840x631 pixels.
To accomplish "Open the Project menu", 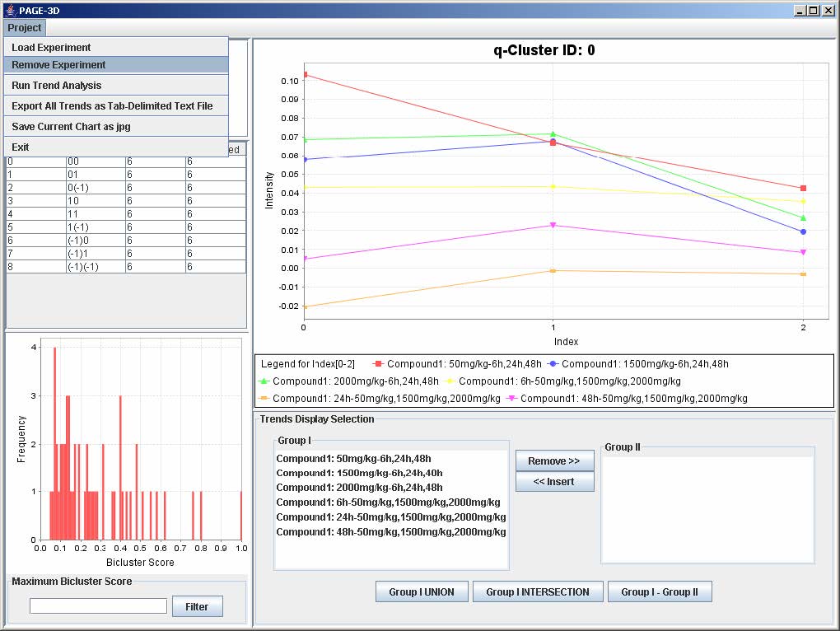I will click(x=25, y=28).
